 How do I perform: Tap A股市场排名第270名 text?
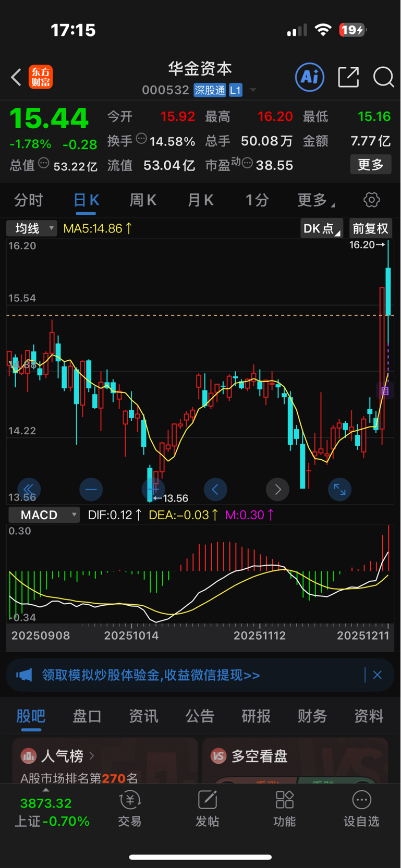coord(79,778)
